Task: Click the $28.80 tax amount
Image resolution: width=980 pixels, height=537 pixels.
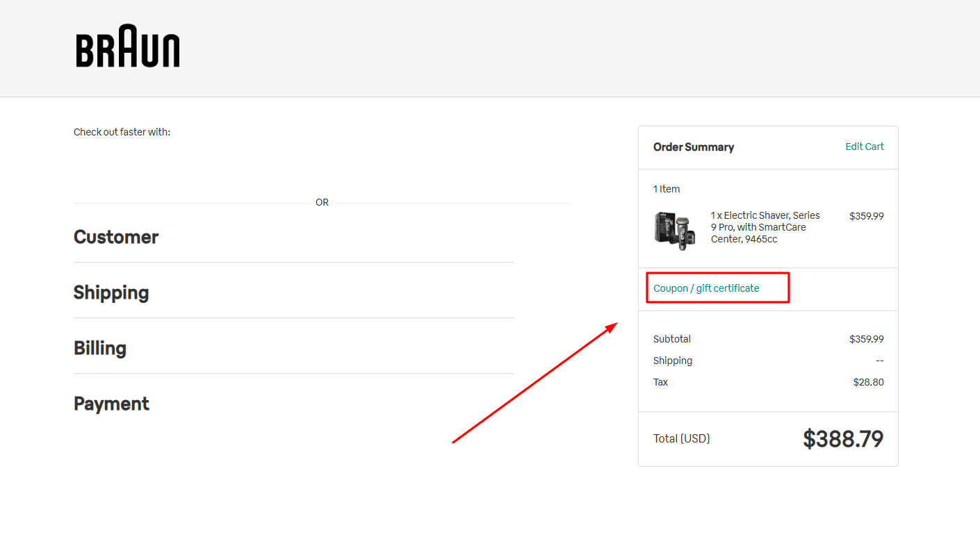Action: (869, 382)
